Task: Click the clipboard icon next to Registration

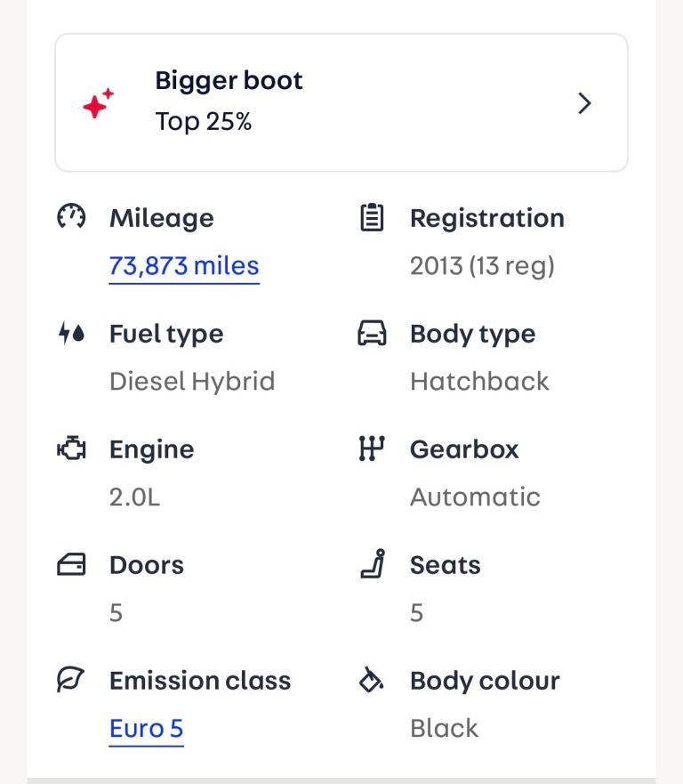Action: (372, 218)
